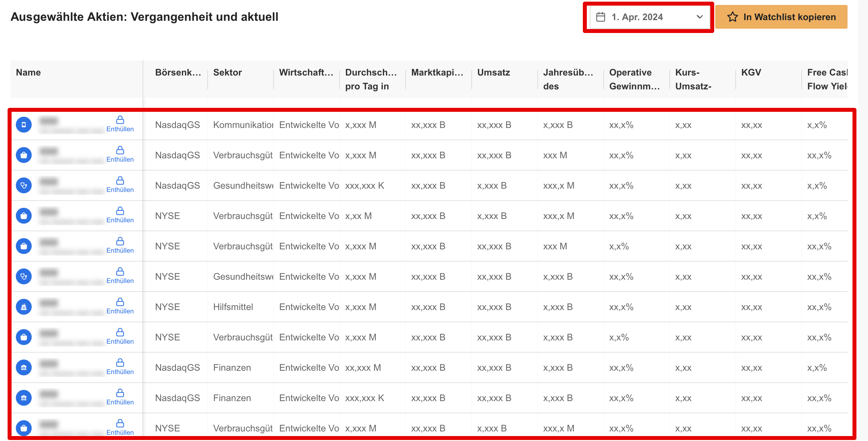Click the xxx,xxx K cell in the Gesundheitswesen row
Screen dimensions: 868x441
tap(364, 185)
